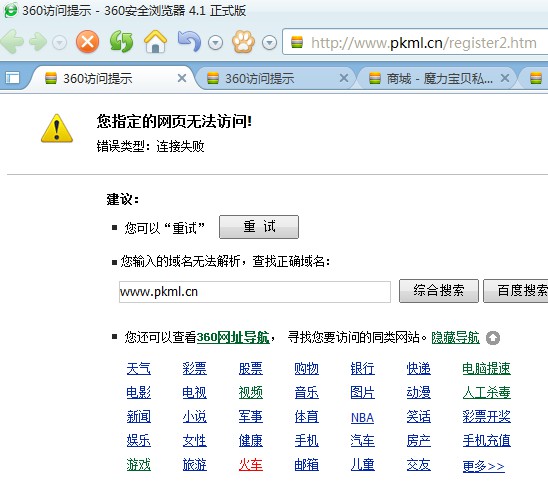
Task: Click the green back arrow
Action: pos(13,42)
